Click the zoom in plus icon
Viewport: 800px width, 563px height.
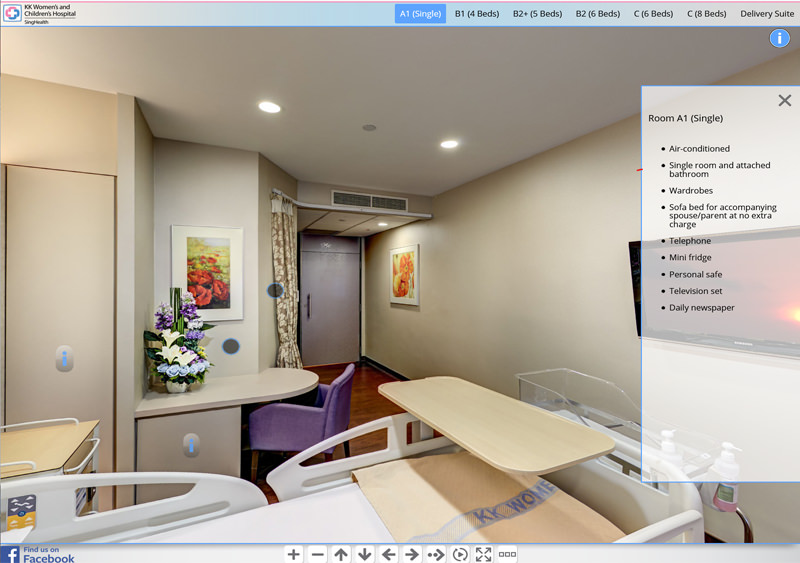[x=293, y=554]
